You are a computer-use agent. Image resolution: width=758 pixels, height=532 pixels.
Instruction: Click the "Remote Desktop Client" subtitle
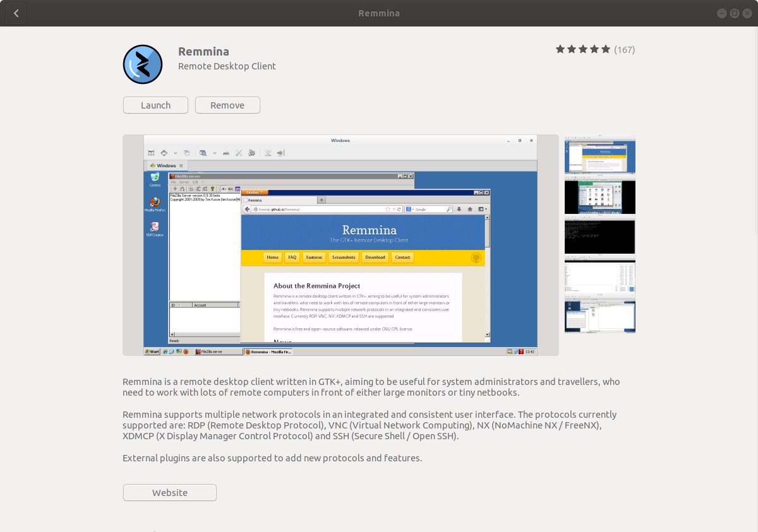click(227, 66)
